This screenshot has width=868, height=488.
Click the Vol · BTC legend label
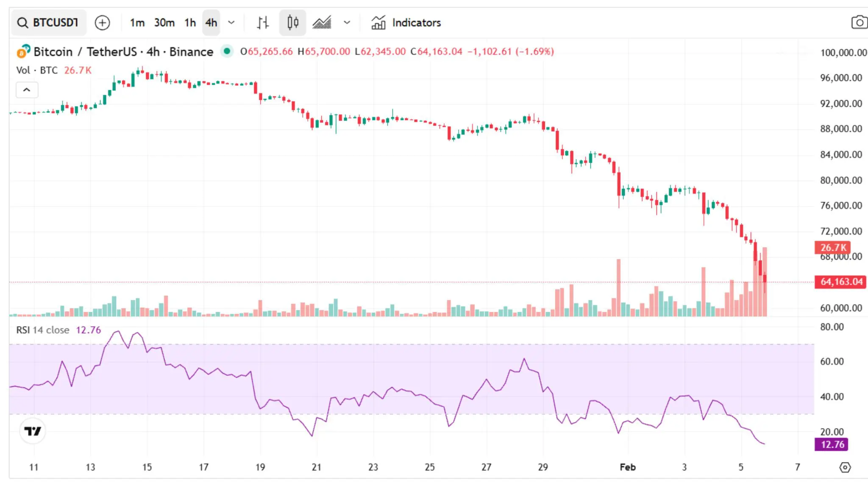click(37, 70)
